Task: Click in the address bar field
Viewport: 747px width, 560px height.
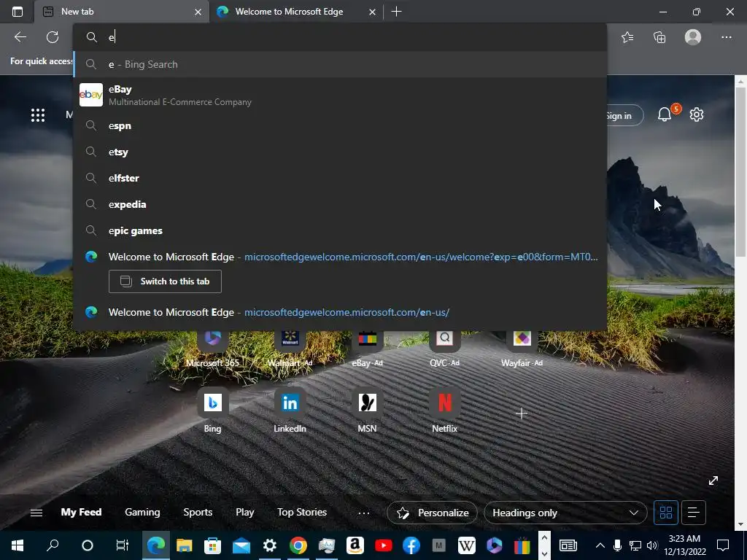Action: [340, 37]
